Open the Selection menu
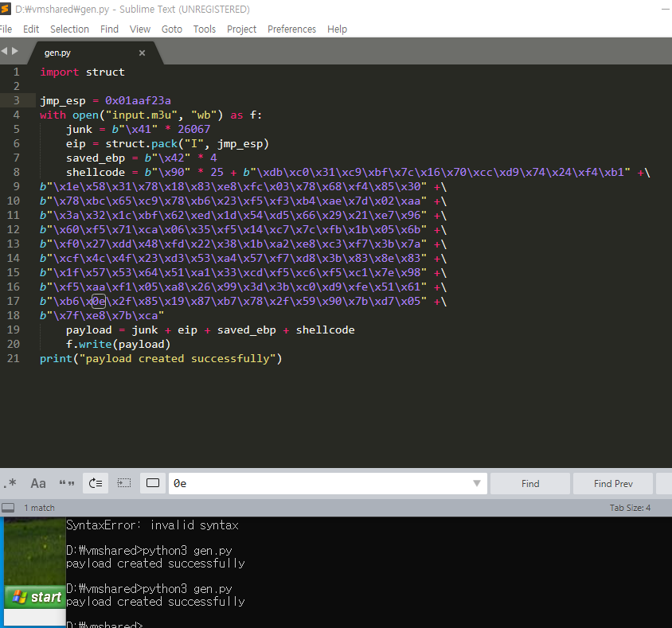The width and height of the screenshot is (672, 628). tap(69, 29)
